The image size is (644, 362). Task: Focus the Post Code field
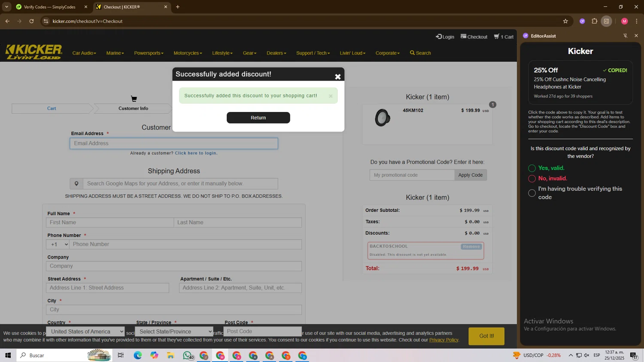coord(263,332)
